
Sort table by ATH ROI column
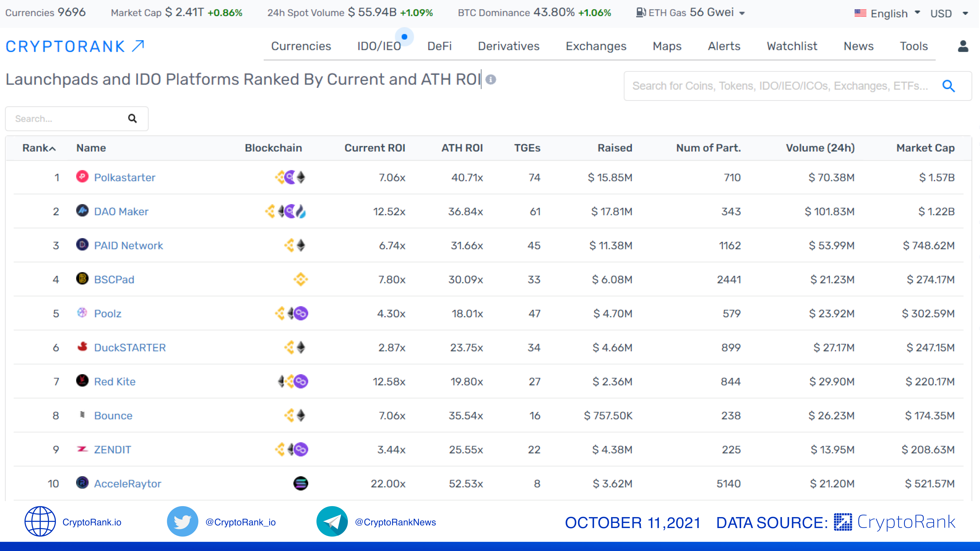coord(462,148)
